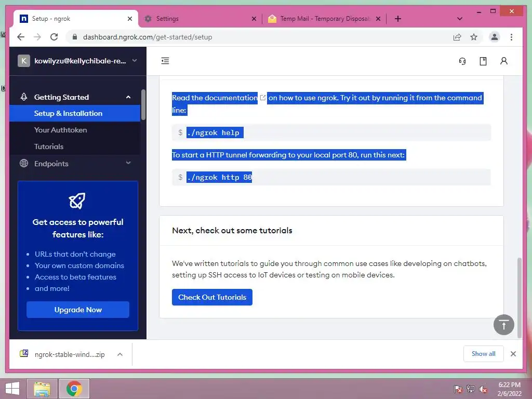532x399 pixels.
Task: Open the Chrome profile avatar button
Action: coord(495,37)
